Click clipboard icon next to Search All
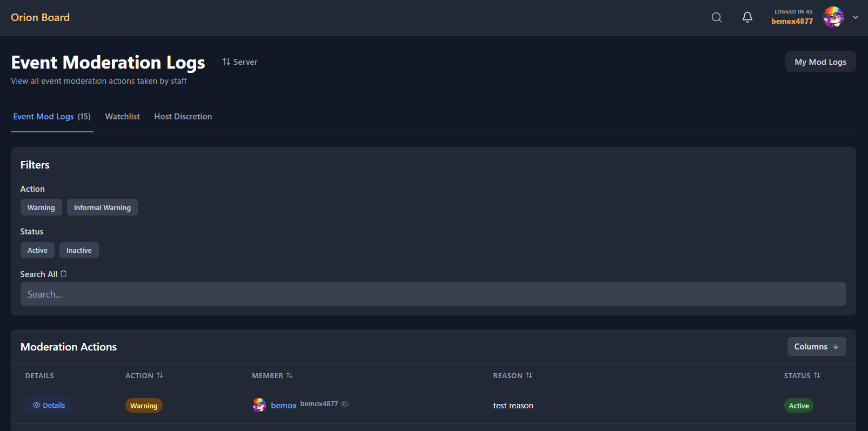 pos(64,274)
